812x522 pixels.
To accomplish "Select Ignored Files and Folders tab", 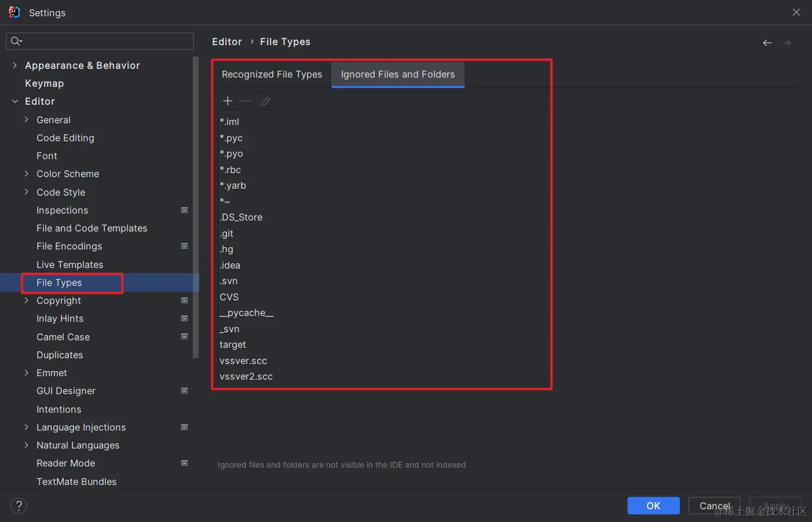I will [398, 75].
